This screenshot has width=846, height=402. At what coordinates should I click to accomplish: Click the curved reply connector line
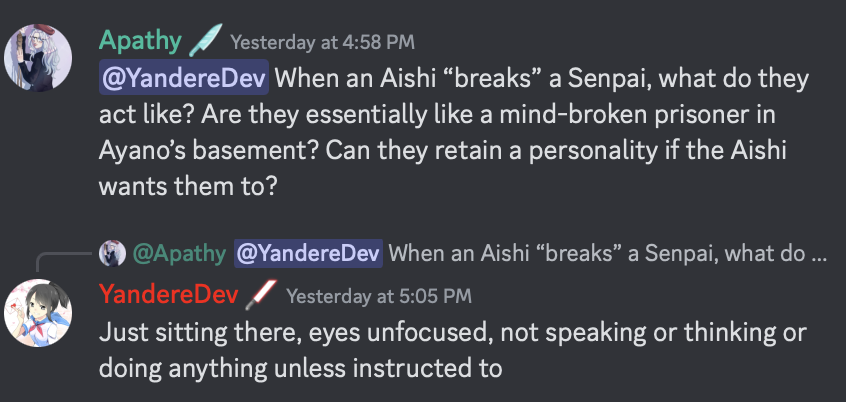[62, 262]
